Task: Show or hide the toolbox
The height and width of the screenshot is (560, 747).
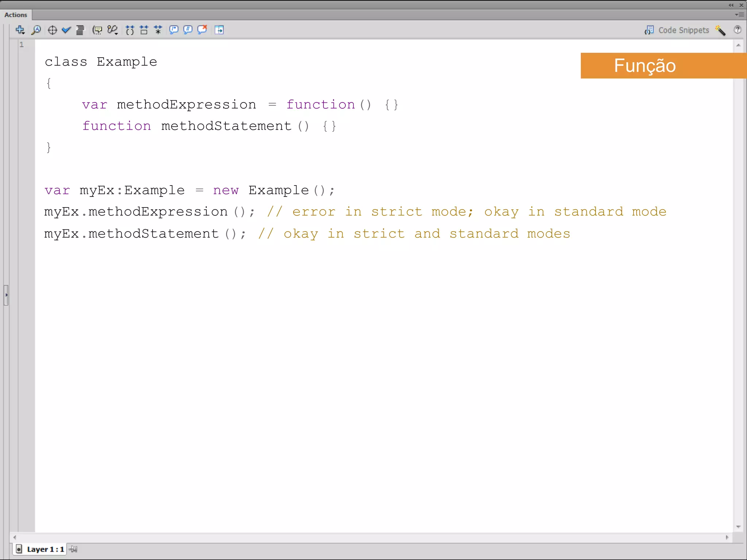Action: (x=219, y=30)
